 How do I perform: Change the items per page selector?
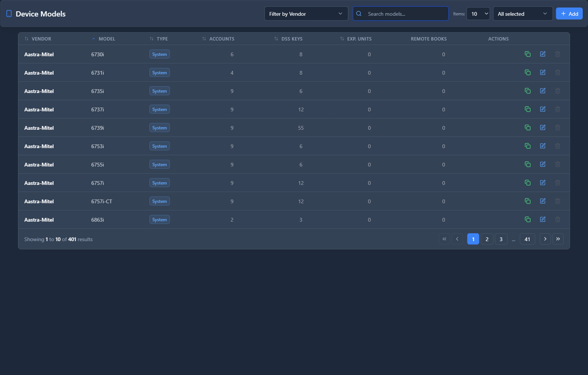click(x=478, y=14)
